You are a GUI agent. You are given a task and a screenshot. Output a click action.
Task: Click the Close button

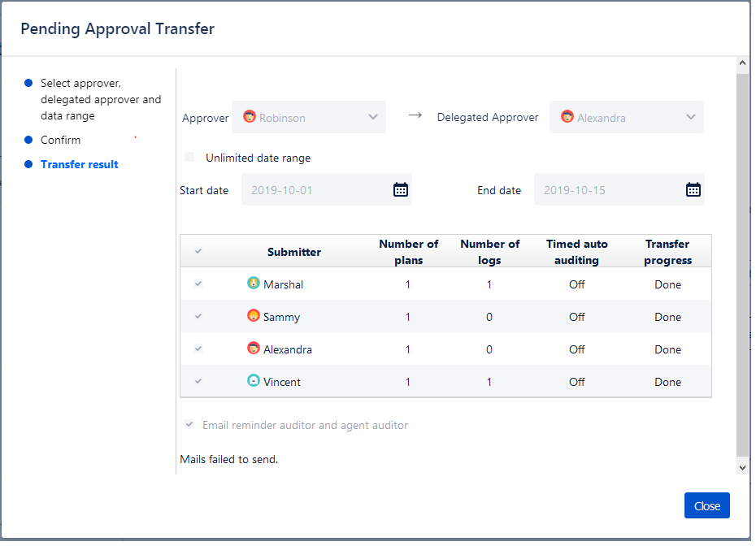click(x=706, y=505)
